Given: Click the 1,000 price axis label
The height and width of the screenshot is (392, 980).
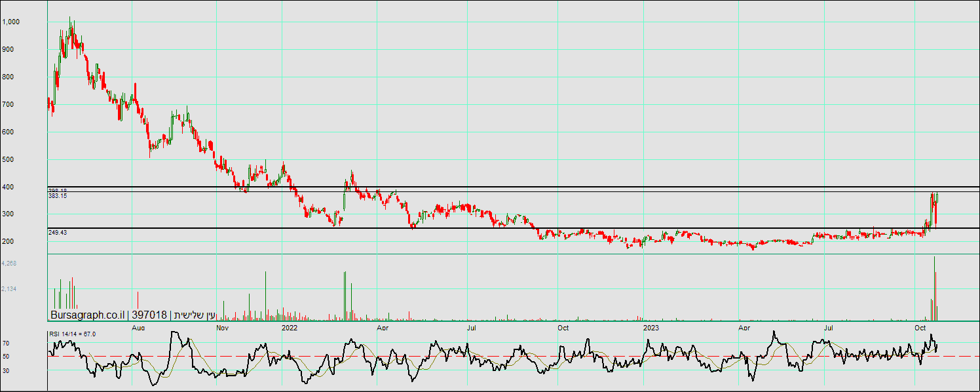Looking at the screenshot, I should pyautogui.click(x=11, y=22).
